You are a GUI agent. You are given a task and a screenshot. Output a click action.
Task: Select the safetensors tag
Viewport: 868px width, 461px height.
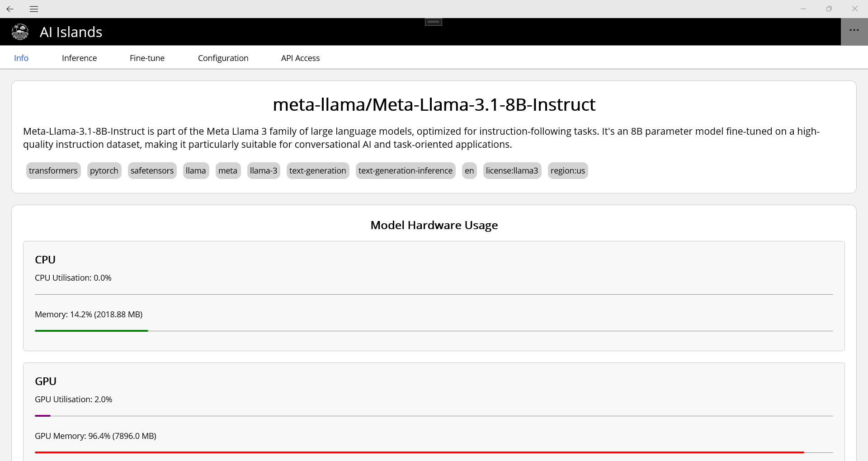[152, 171]
